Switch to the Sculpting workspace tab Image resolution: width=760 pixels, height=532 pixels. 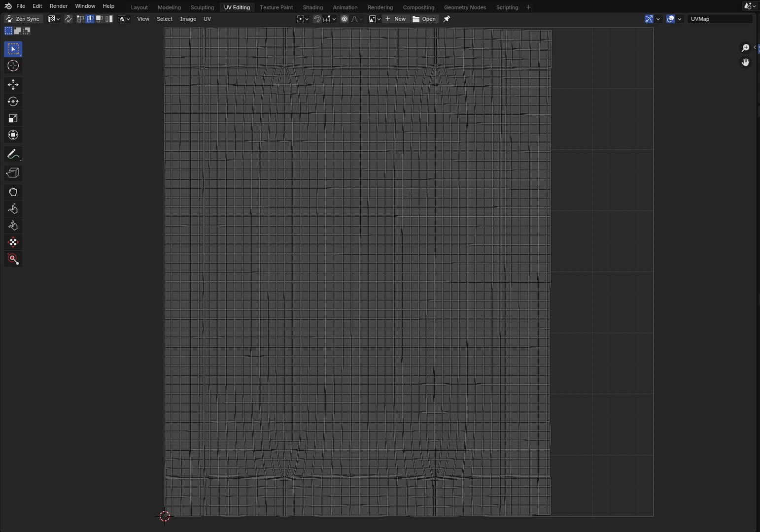coord(202,7)
